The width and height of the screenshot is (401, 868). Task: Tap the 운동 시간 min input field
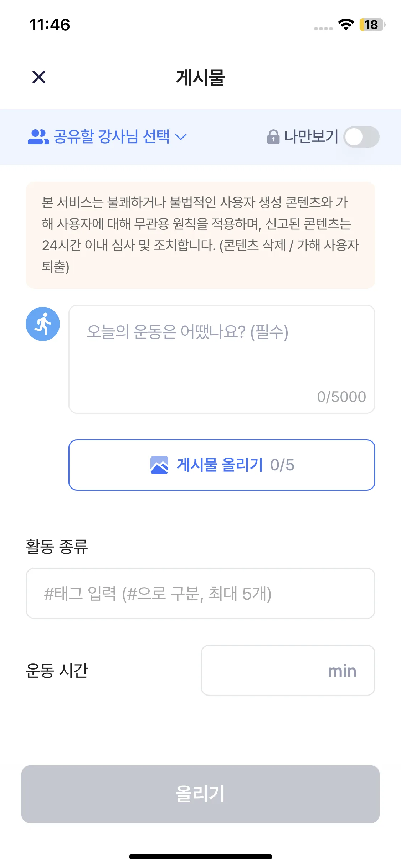288,670
